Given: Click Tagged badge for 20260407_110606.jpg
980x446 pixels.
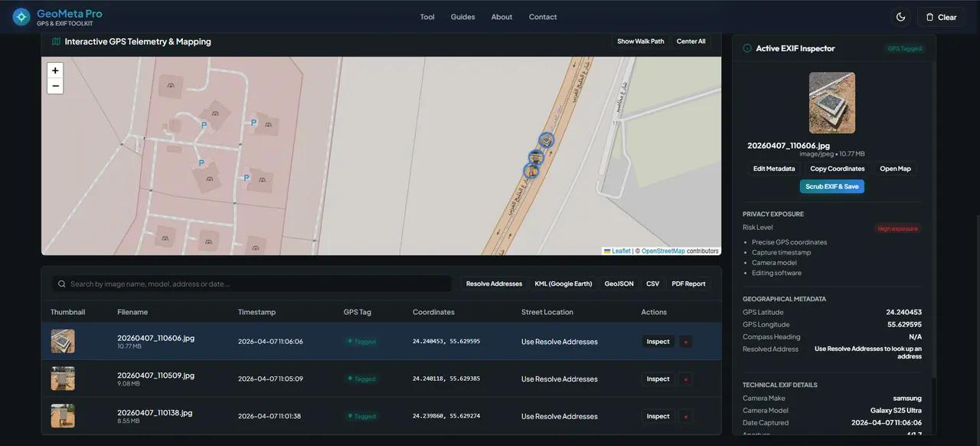Looking at the screenshot, I should coord(361,342).
